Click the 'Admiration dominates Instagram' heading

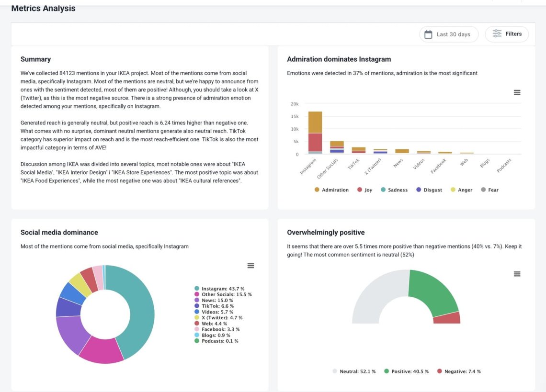[x=339, y=59]
